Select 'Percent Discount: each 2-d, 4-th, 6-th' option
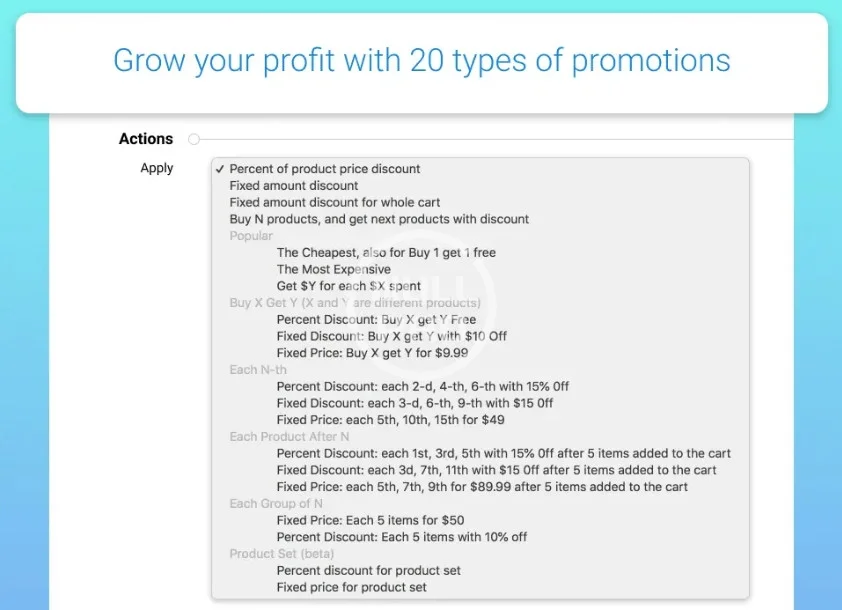842x610 pixels. pyautogui.click(x=422, y=387)
